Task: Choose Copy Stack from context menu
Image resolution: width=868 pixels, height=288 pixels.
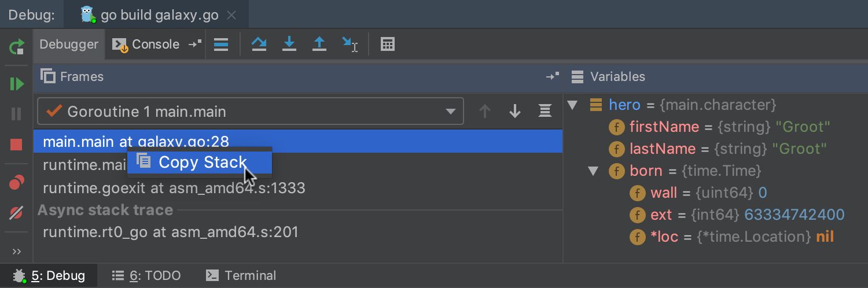Action: [199, 163]
